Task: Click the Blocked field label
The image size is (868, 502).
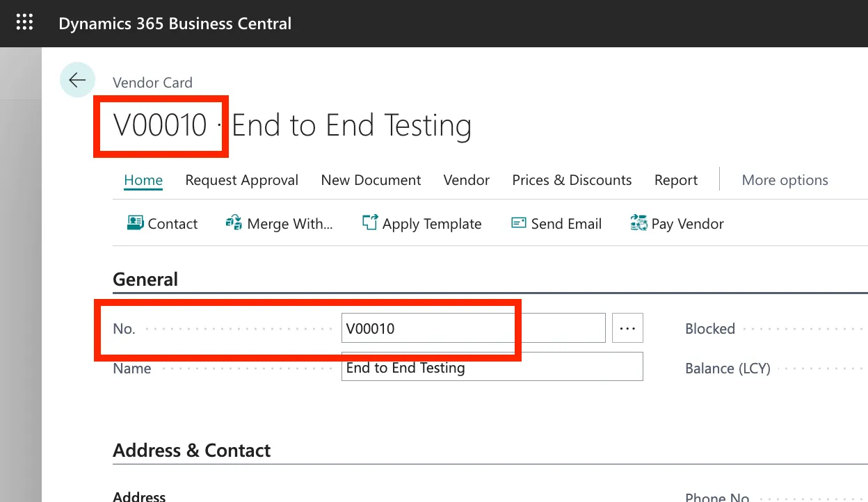Action: pyautogui.click(x=710, y=329)
